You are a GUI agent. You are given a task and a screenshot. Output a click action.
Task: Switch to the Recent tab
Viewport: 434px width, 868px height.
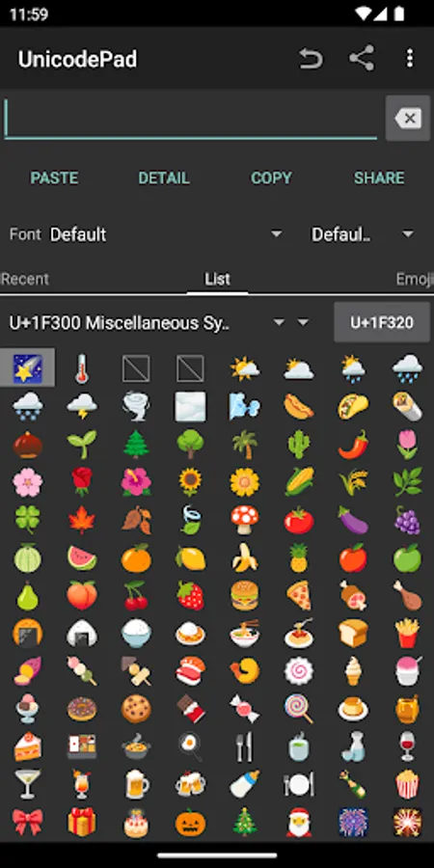[x=24, y=279]
